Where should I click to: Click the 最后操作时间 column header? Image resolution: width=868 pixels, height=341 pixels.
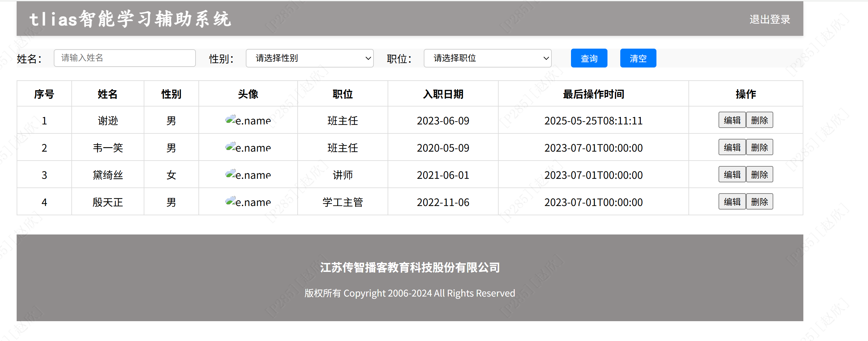point(593,94)
